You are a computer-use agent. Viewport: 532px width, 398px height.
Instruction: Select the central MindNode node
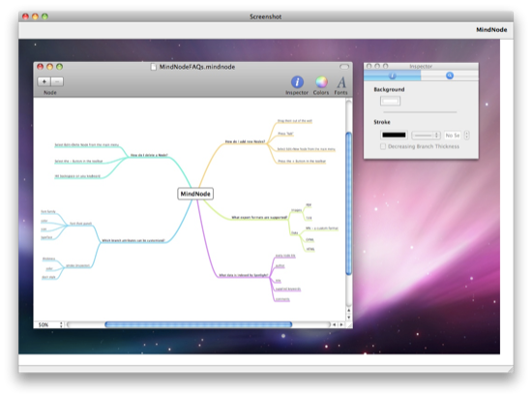(x=195, y=194)
